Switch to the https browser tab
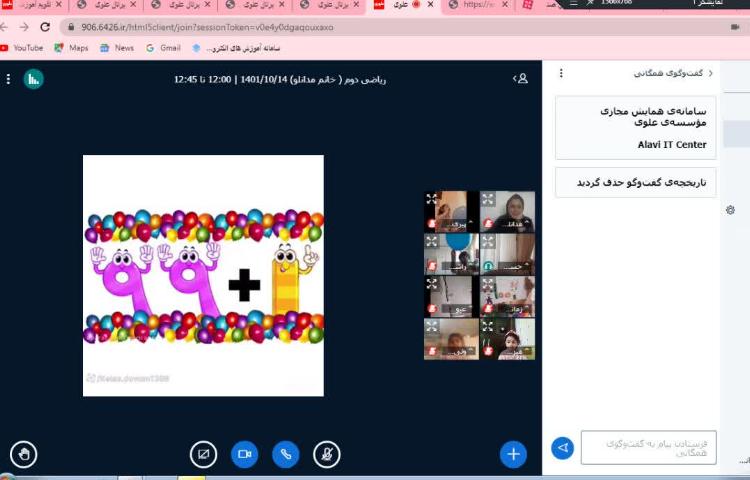 [473, 6]
